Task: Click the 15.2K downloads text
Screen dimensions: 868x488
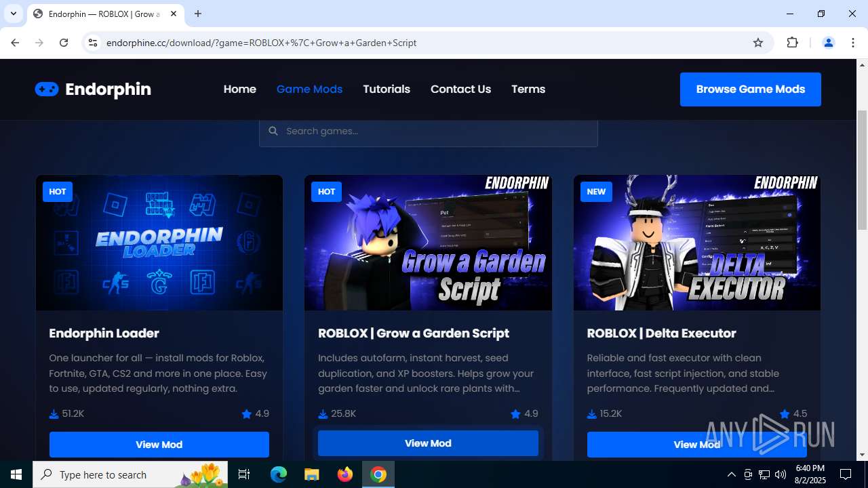Action: (x=611, y=413)
